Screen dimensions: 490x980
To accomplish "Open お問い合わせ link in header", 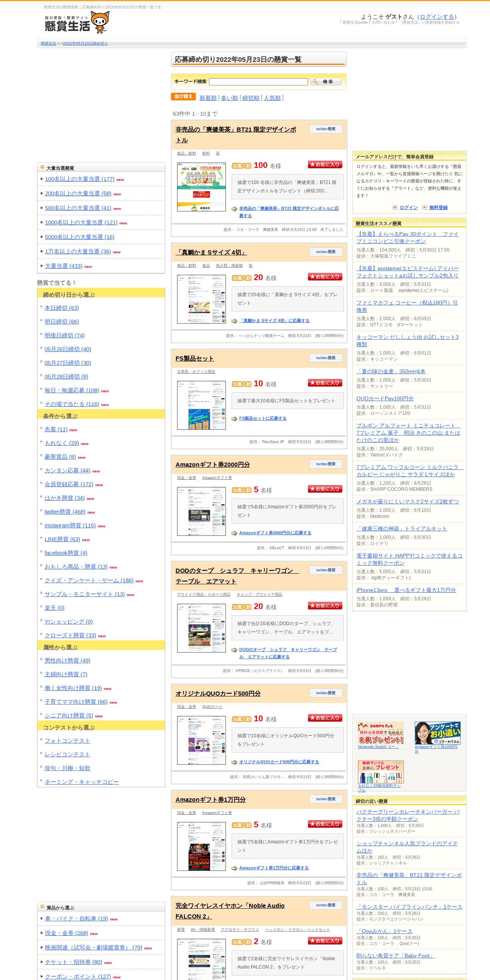I will pyautogui.click(x=383, y=23).
